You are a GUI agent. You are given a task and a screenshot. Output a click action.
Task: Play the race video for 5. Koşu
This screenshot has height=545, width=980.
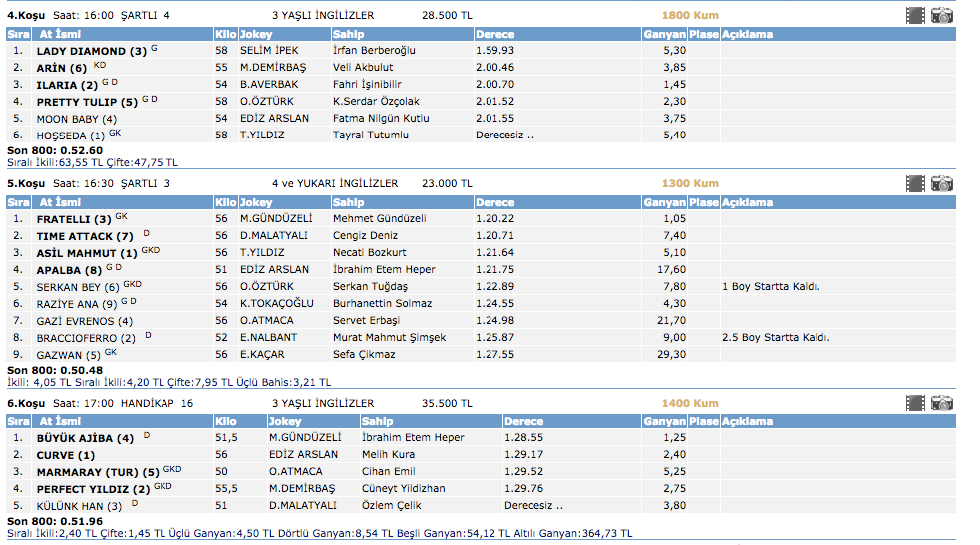point(915,183)
